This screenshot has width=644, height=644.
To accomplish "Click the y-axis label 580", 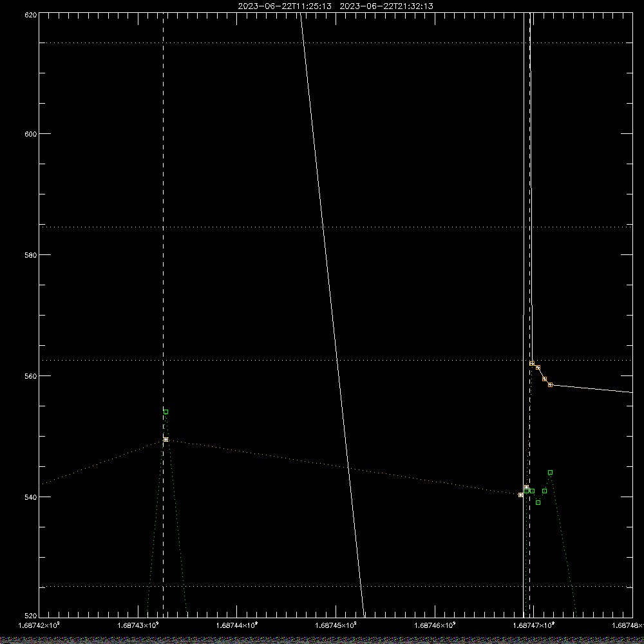I will [x=31, y=254].
